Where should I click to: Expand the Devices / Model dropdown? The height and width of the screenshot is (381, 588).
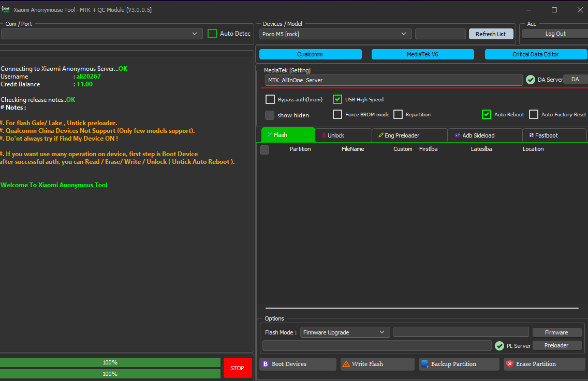click(x=335, y=34)
